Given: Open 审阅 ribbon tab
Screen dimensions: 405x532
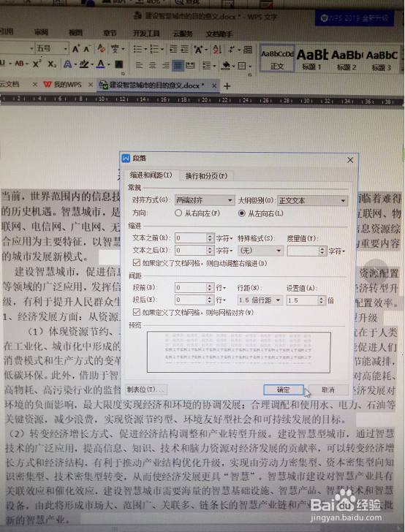Looking at the screenshot, I should (41, 32).
